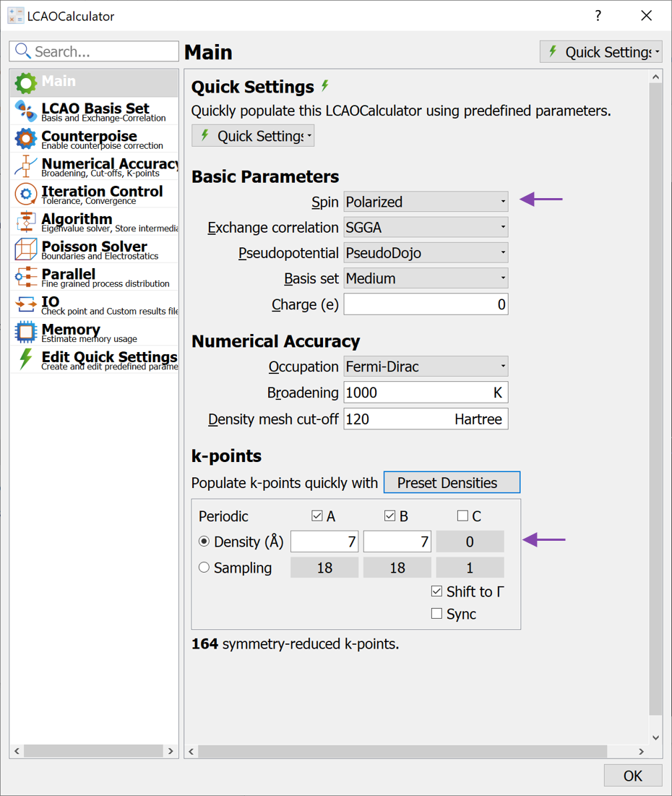This screenshot has width=672, height=796.
Task: Enable periodic C checkbox
Action: 462,515
